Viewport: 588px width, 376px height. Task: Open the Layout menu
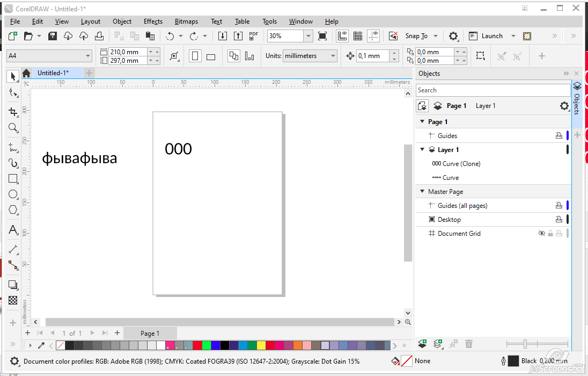90,21
